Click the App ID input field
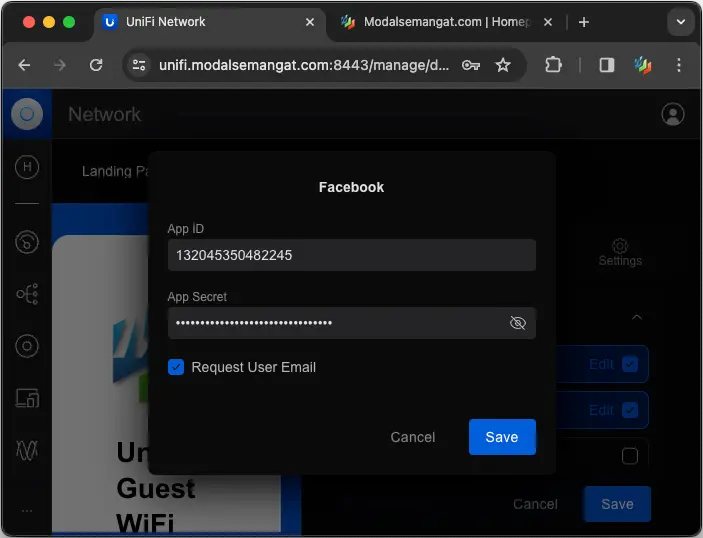 tap(352, 255)
